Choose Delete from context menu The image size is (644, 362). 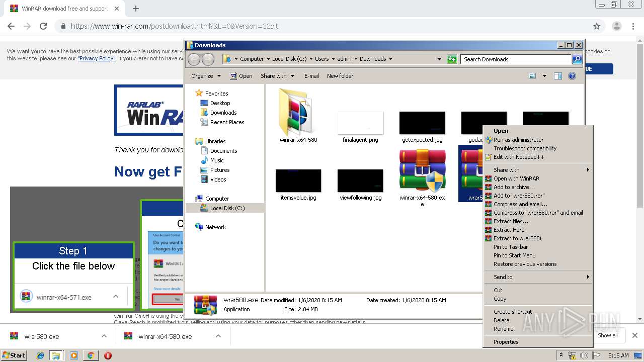coord(538,320)
